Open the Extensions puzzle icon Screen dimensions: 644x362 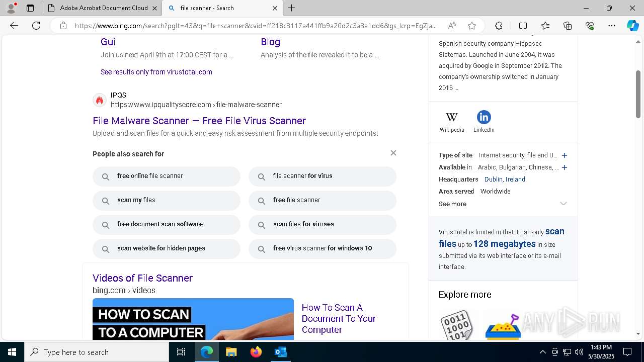499,26
